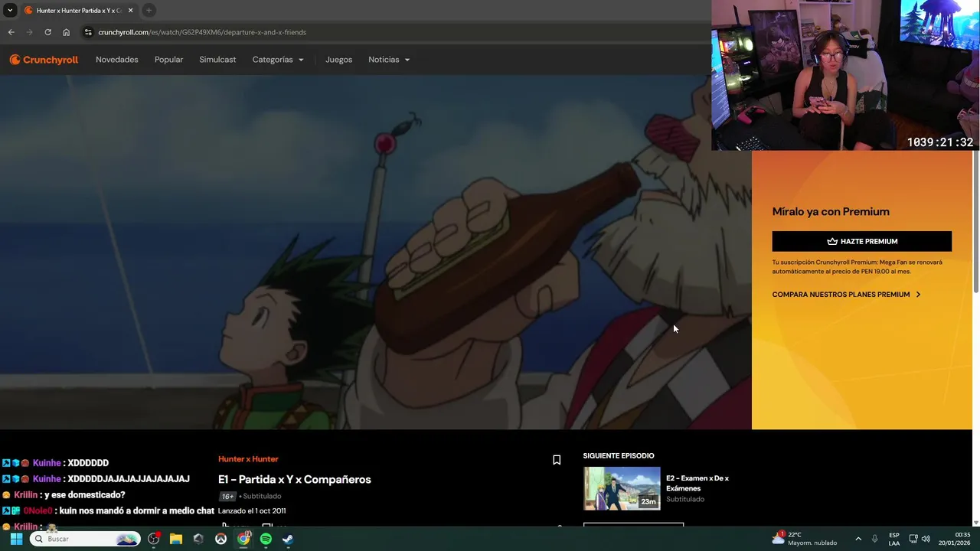Open volume control tray icon
This screenshot has width=980, height=551.
click(x=926, y=539)
